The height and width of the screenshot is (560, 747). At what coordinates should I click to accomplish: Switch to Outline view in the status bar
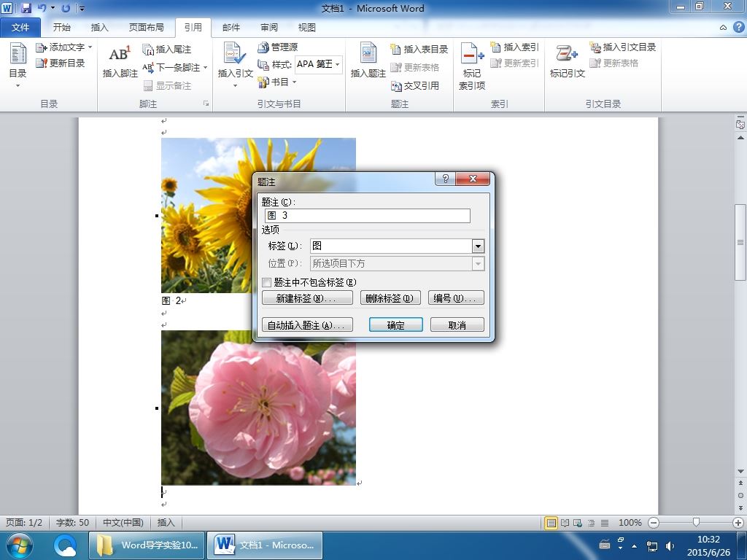591,523
